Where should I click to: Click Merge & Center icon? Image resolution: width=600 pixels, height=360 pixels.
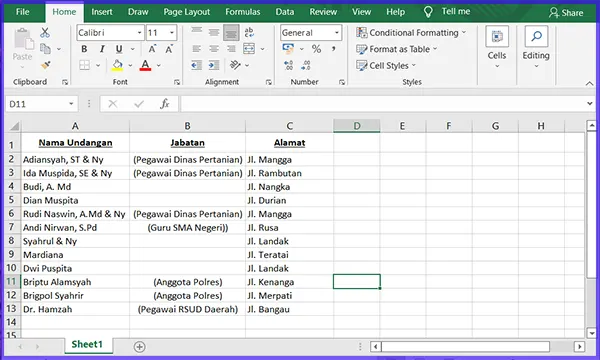click(x=249, y=49)
